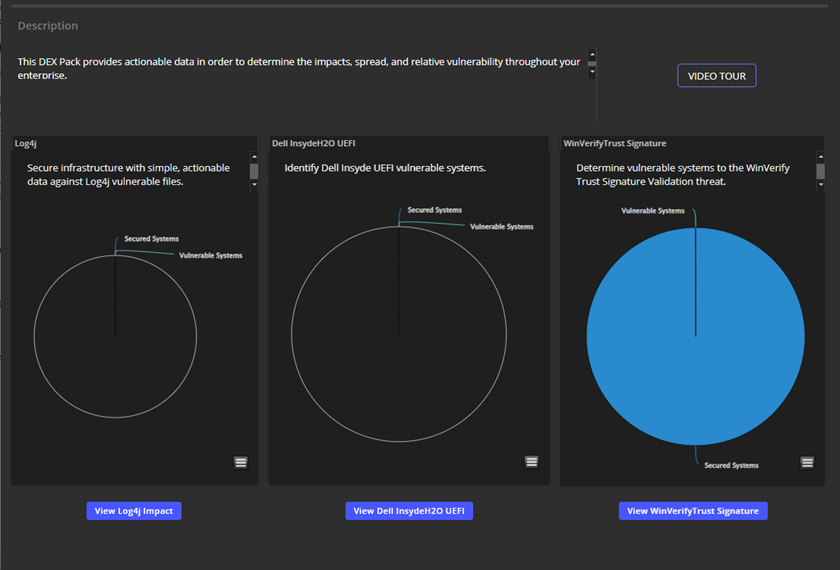Select Log4j Vulnerable Systems label
Viewport: 840px width, 570px height.
(211, 256)
